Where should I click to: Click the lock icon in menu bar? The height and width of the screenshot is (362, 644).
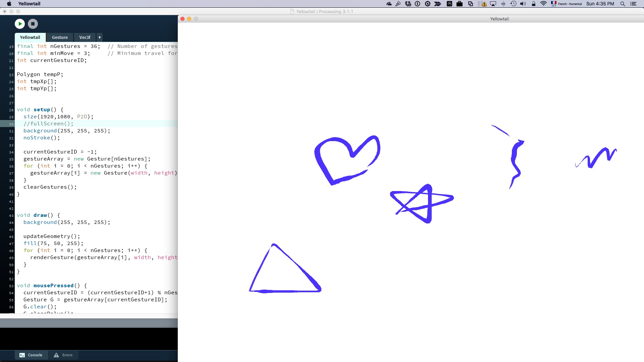click(x=533, y=4)
